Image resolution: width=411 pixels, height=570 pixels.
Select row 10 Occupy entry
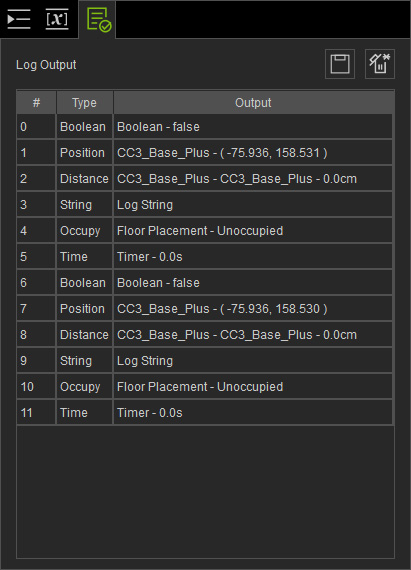point(205,387)
